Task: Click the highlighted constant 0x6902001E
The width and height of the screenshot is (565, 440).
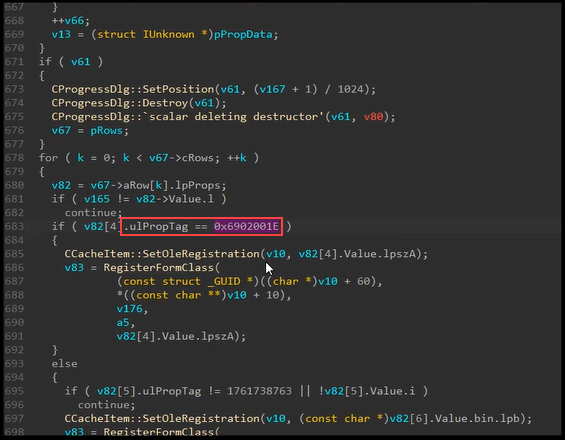Action: (246, 226)
